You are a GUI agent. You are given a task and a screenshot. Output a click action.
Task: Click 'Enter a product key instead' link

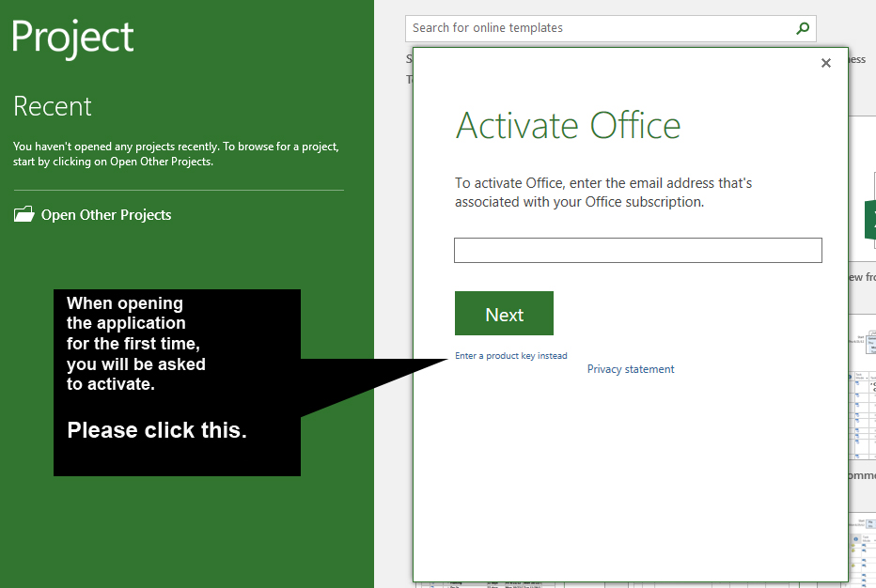[510, 356]
